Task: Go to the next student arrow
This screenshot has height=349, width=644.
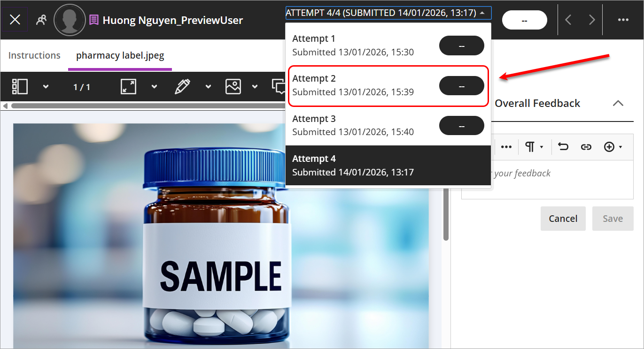Action: pos(592,20)
